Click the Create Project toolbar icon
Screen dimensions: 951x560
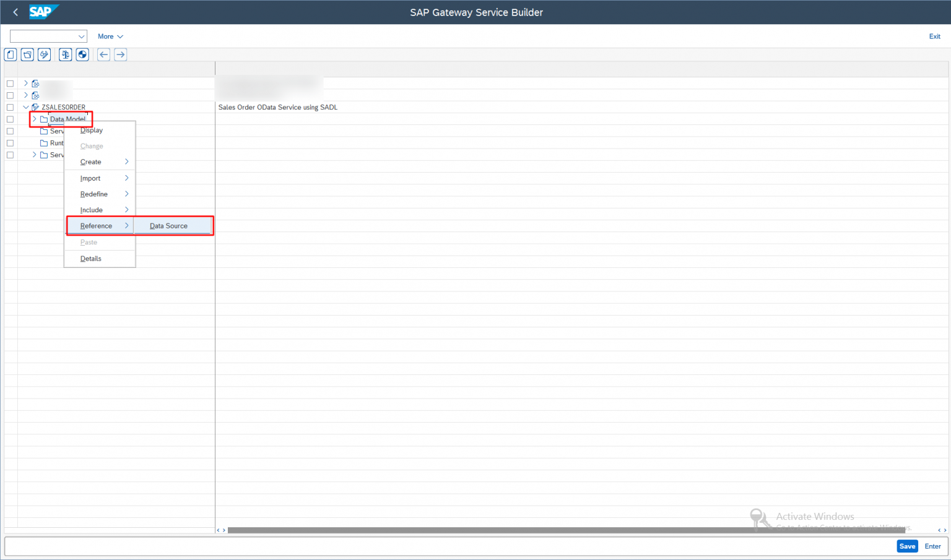(x=10, y=54)
